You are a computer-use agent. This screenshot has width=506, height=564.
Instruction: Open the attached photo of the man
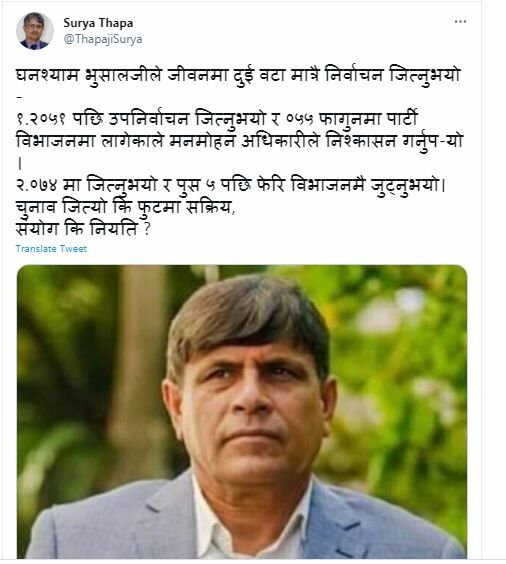click(x=242, y=411)
